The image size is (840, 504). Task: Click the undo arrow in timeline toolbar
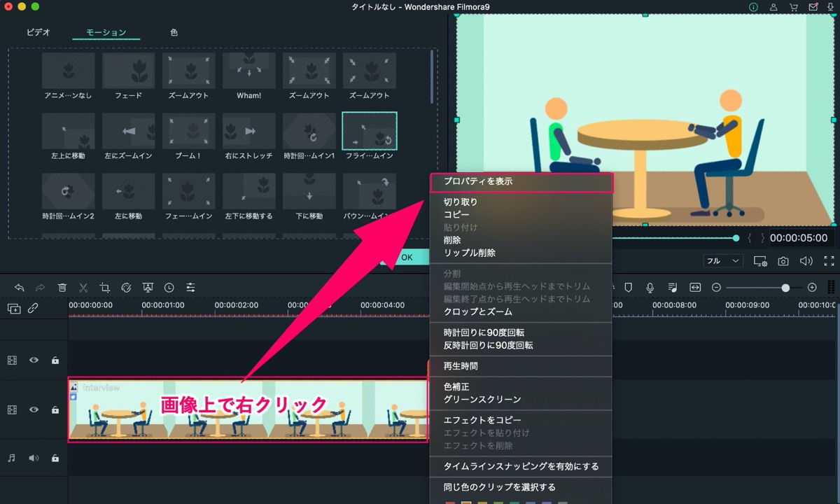click(x=19, y=287)
